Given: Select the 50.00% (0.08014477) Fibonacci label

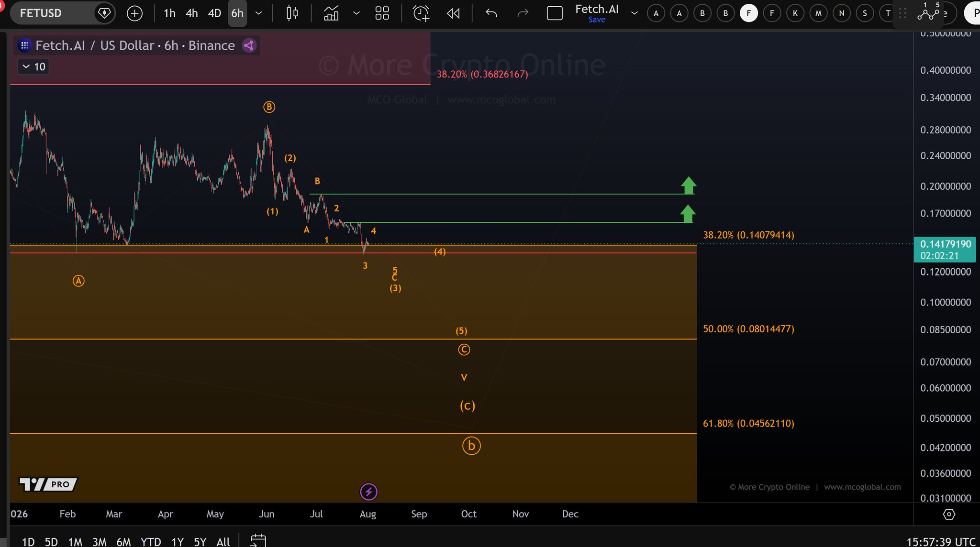Looking at the screenshot, I should [748, 329].
